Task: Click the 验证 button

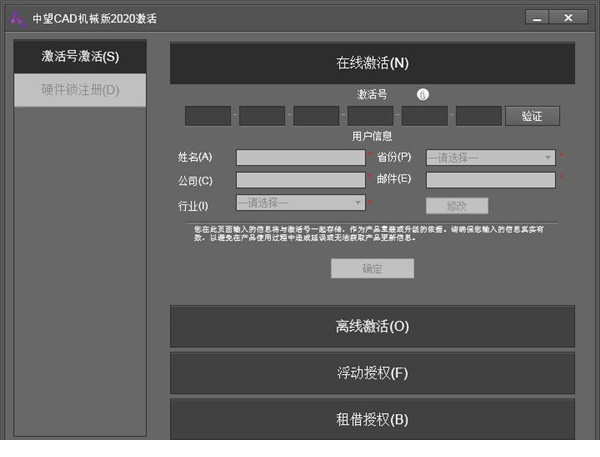Action: (532, 116)
